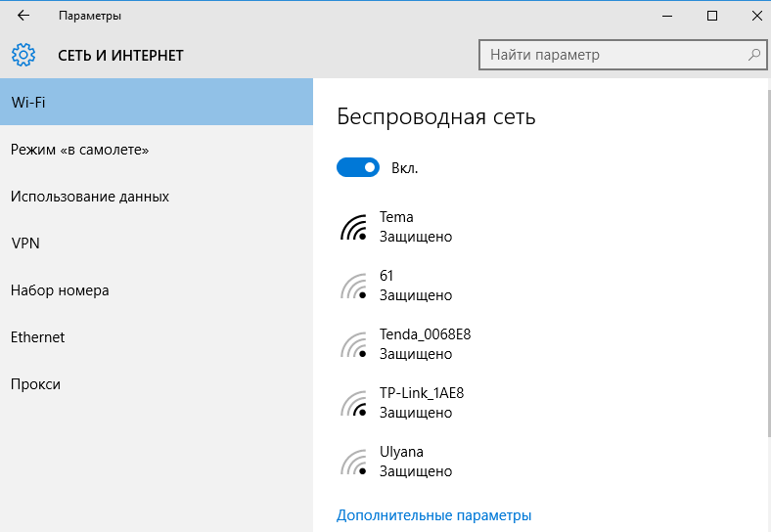Click the Ulyana Wi-Fi signal icon

[353, 463]
